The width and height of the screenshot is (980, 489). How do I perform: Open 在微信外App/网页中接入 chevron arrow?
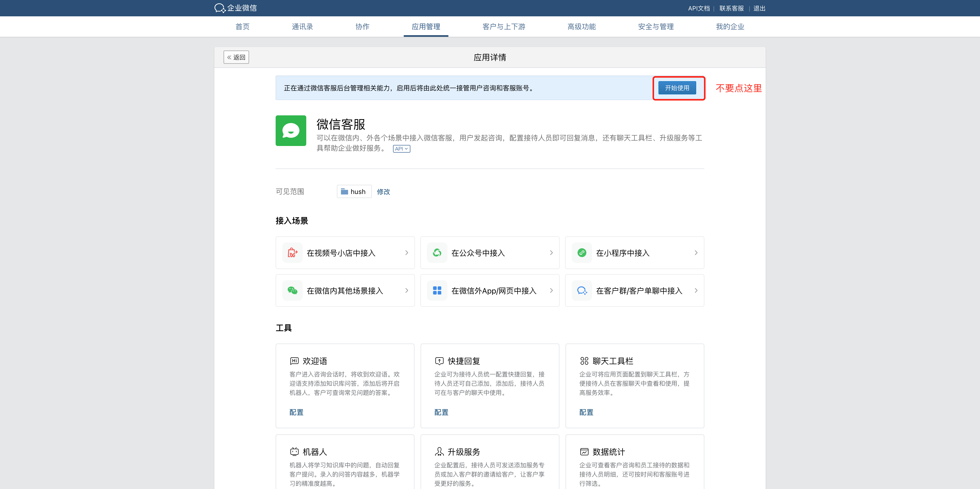tap(551, 290)
